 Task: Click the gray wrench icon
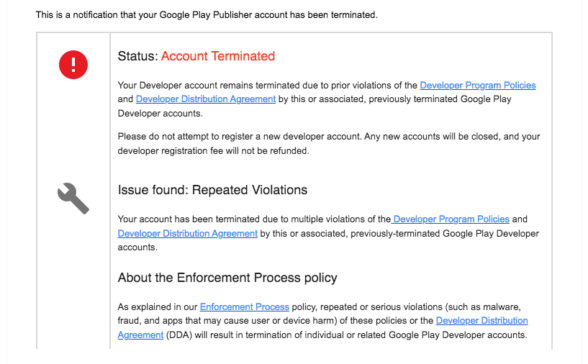73,198
